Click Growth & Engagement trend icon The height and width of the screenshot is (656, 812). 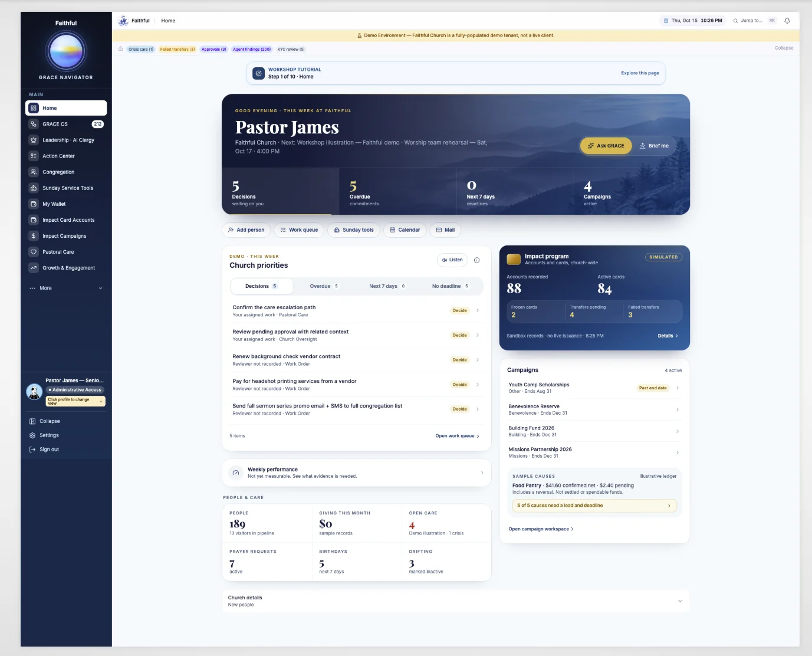tap(34, 267)
